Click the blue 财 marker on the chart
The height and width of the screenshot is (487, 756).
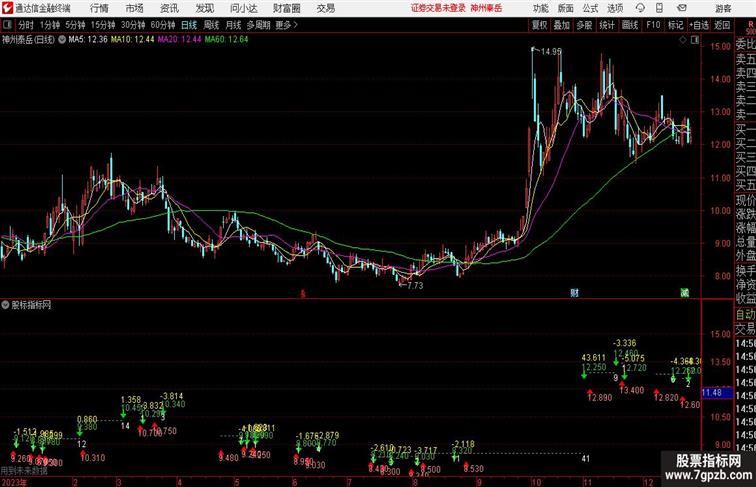[574, 293]
